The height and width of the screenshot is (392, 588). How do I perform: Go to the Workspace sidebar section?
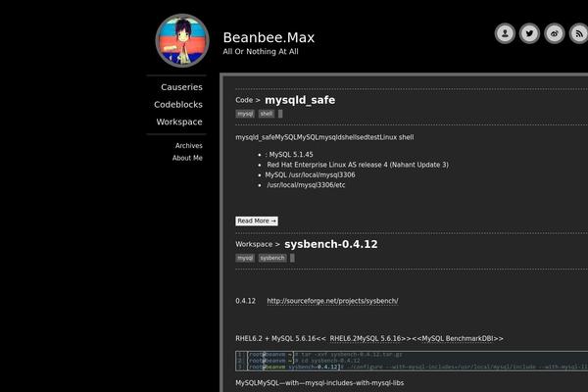coord(179,122)
